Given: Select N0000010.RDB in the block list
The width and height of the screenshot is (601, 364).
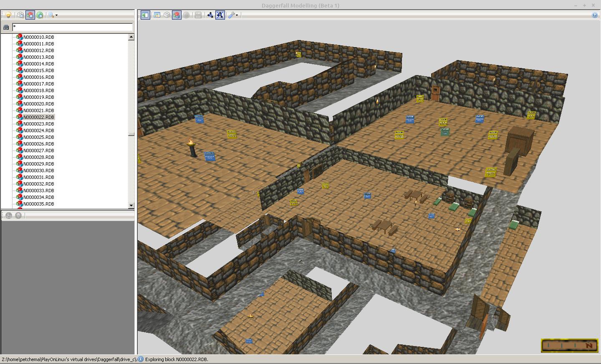Looking at the screenshot, I should tap(38, 37).
